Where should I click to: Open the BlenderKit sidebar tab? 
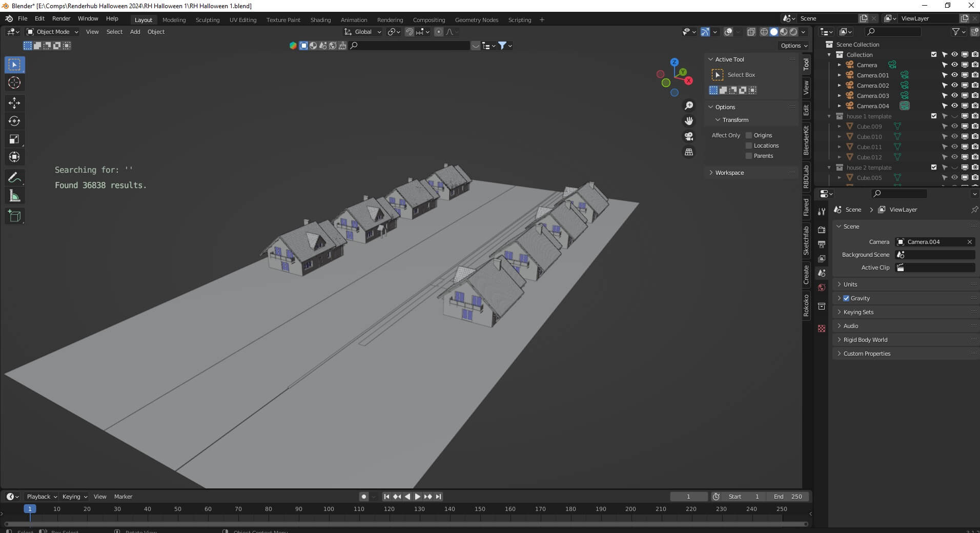806,140
